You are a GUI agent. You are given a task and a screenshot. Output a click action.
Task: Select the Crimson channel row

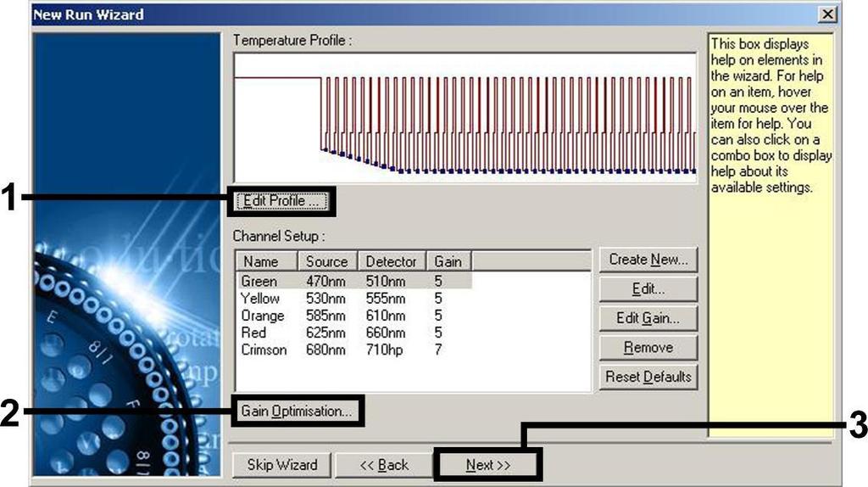point(354,350)
